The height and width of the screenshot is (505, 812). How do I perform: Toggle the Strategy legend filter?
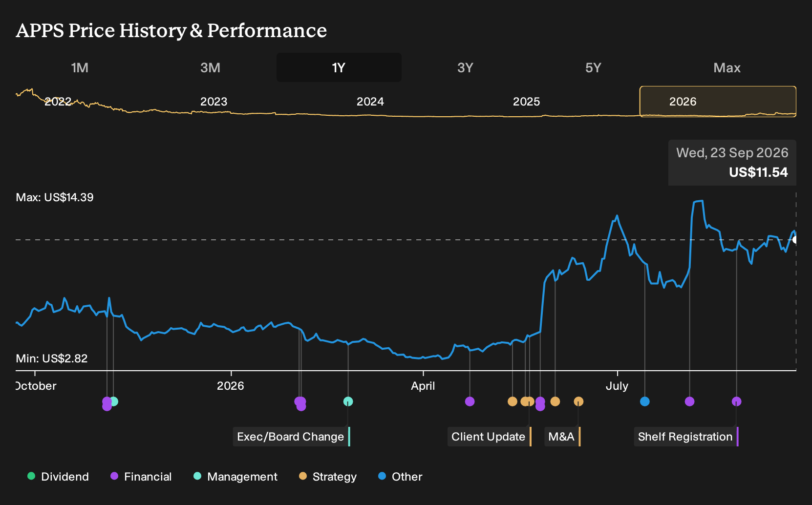coord(328,477)
